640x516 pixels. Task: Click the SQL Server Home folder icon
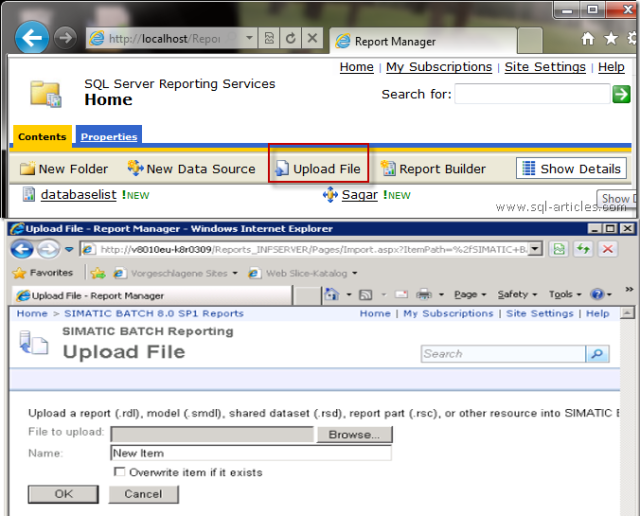pos(46,94)
